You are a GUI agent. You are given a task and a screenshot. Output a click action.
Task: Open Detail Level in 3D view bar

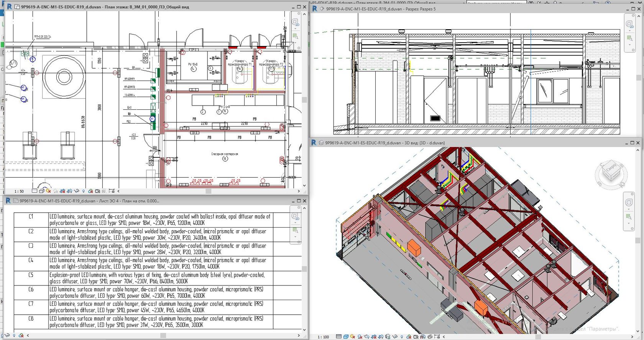(339, 337)
